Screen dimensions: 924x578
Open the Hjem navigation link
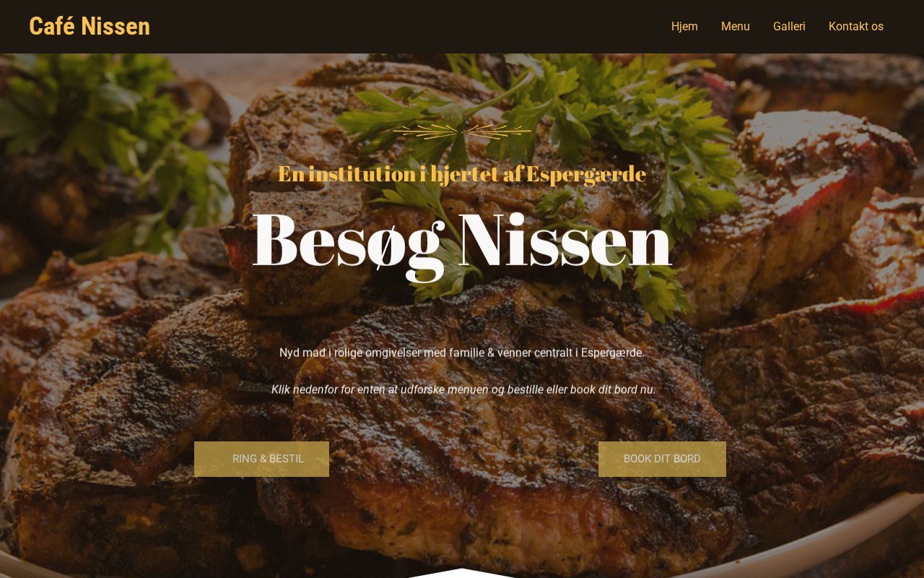(684, 27)
